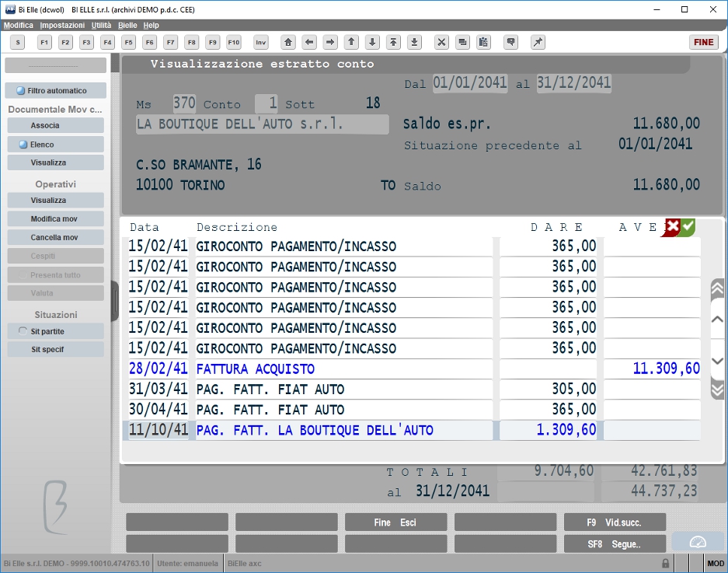Click the right arrow toolbar icon
This screenshot has height=573, width=728.
coord(330,42)
